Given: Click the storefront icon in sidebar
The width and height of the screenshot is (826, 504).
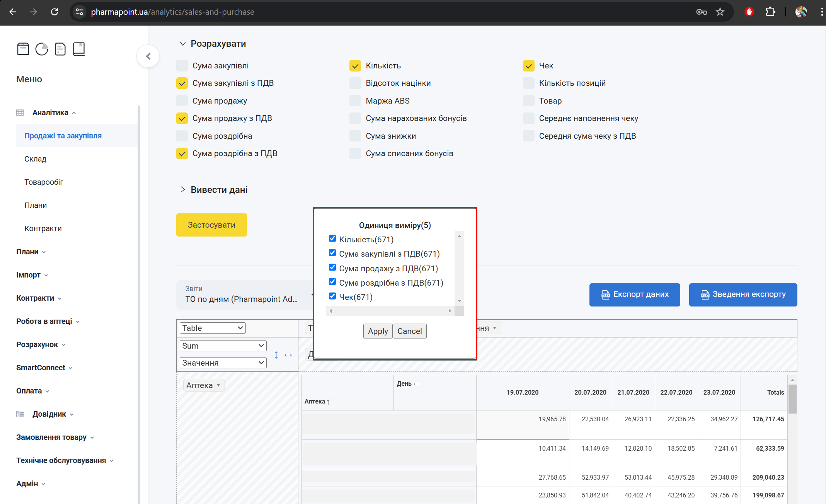Looking at the screenshot, I should point(23,49).
